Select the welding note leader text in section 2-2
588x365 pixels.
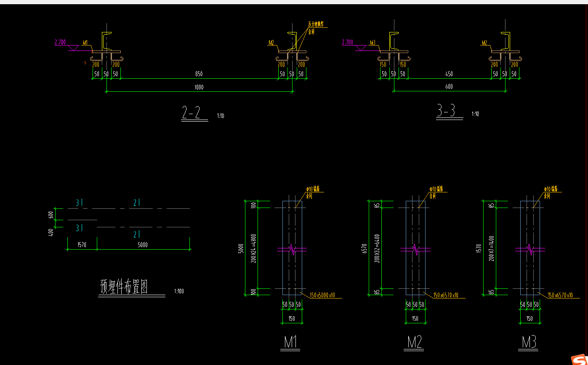(315, 28)
